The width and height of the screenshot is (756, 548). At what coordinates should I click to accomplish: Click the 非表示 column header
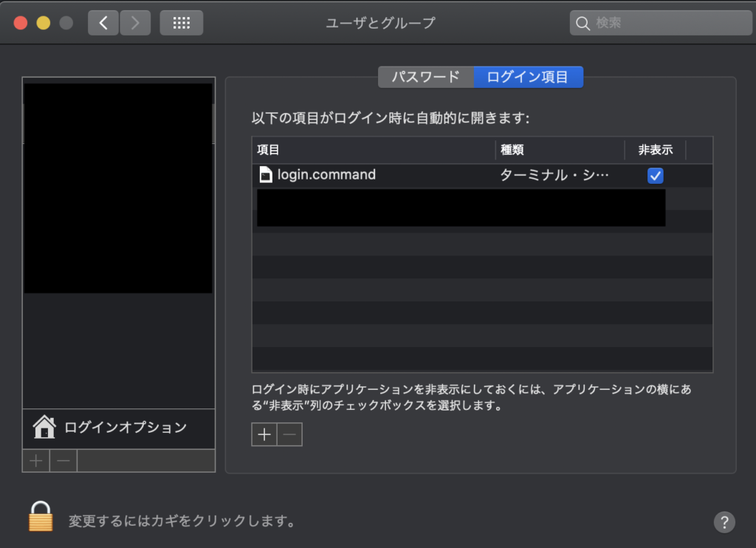[x=655, y=150]
